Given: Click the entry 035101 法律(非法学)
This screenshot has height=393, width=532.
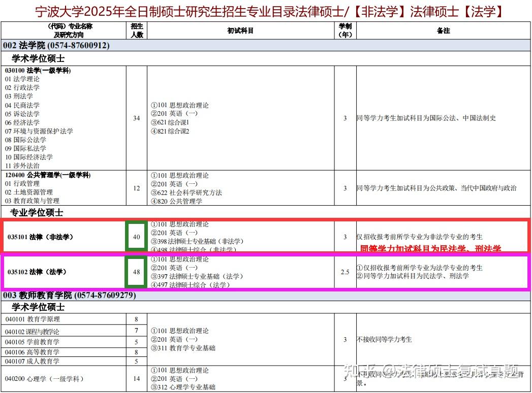Looking at the screenshot, I should coord(40,237).
